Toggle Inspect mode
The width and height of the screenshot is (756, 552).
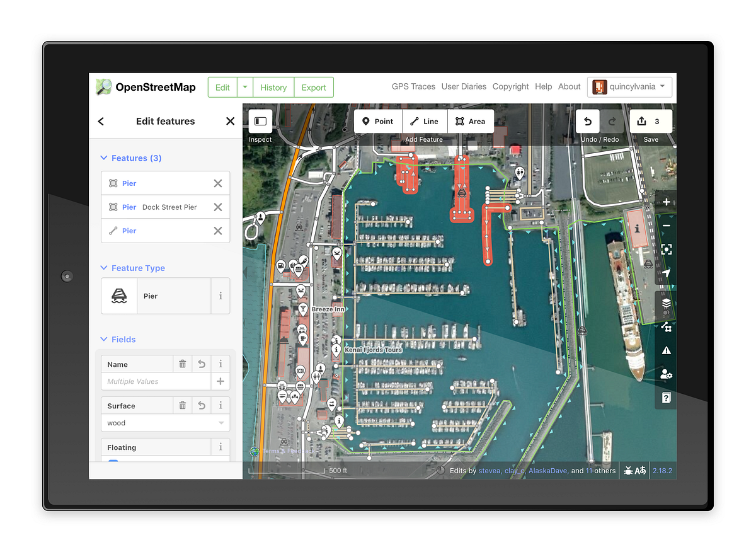pyautogui.click(x=259, y=121)
